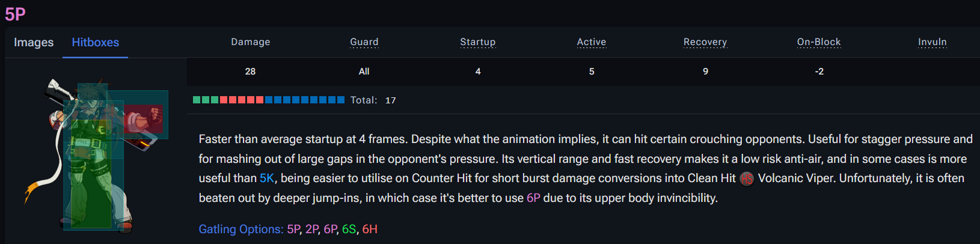980x244 pixels.
Task: Follow the 2P gatling option link
Action: pyautogui.click(x=311, y=230)
